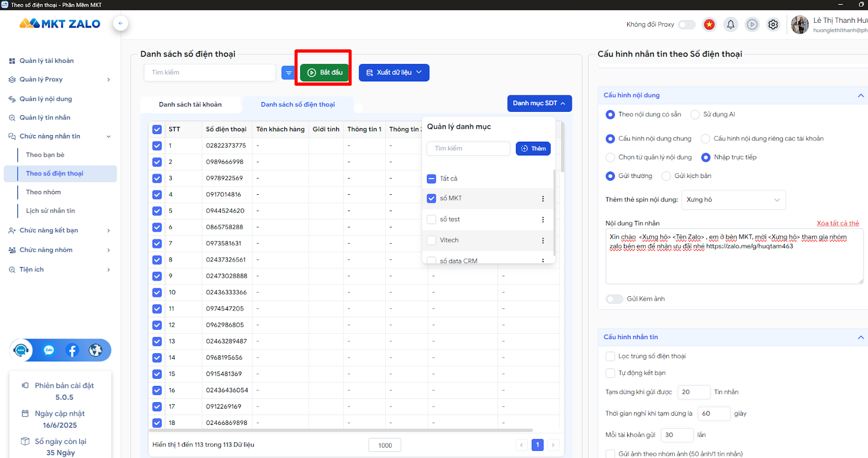Enable Lọc trùng số điện thoại checkbox
This screenshot has height=458, width=868.
pos(610,357)
